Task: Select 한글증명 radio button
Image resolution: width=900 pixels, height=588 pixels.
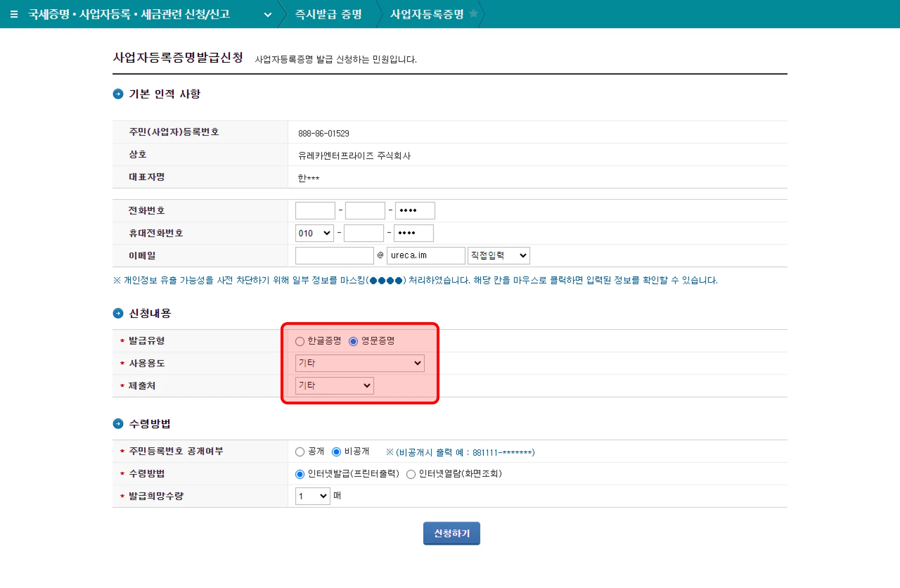Action: coord(300,341)
